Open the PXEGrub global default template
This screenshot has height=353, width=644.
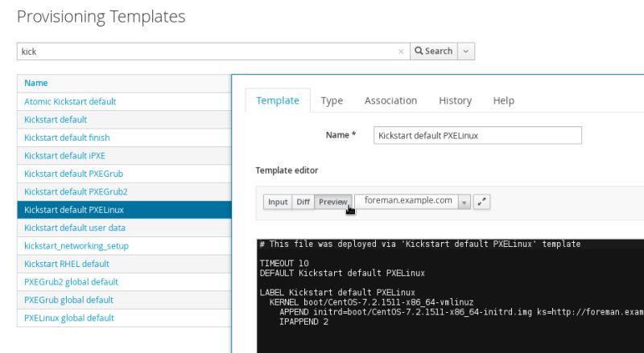pyautogui.click(x=68, y=300)
